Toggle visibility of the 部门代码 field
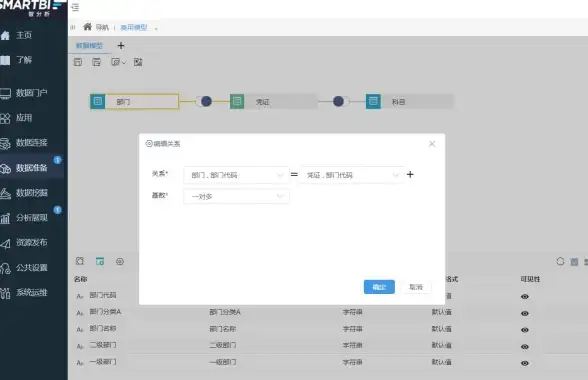588x380 pixels. [x=525, y=297]
